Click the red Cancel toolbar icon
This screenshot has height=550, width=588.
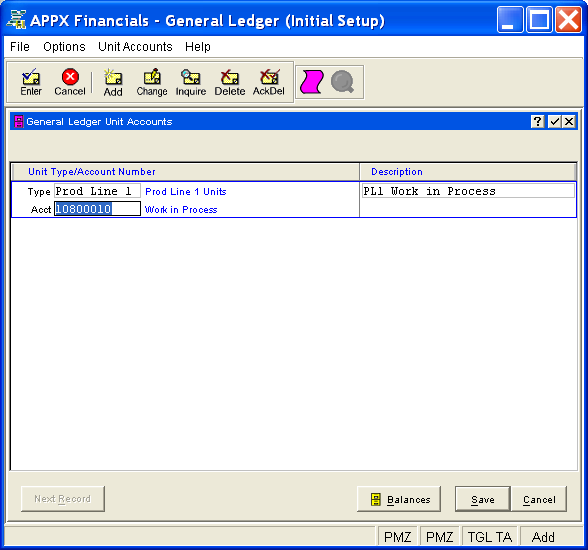tap(70, 82)
